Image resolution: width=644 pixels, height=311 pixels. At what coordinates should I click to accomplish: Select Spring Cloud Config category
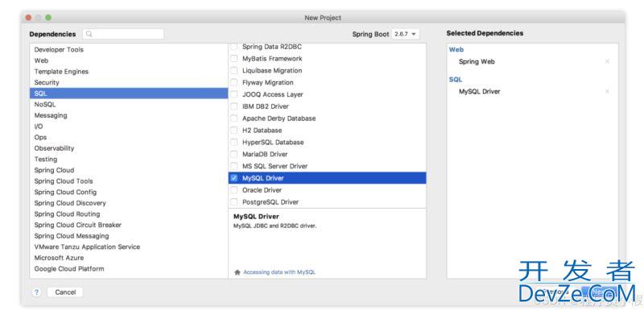pyautogui.click(x=129, y=192)
